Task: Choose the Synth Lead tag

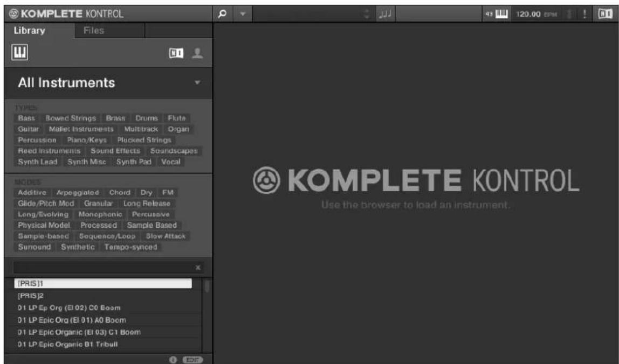Action: (38, 162)
